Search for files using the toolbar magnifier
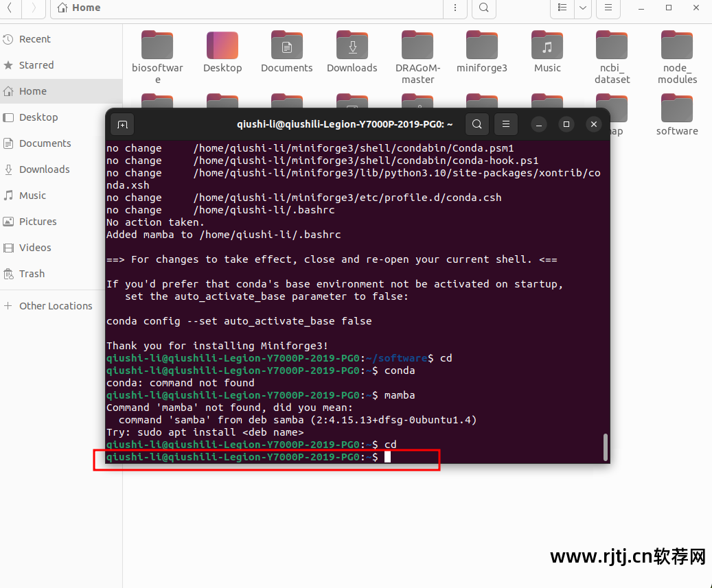This screenshot has width=712, height=588. click(x=483, y=9)
